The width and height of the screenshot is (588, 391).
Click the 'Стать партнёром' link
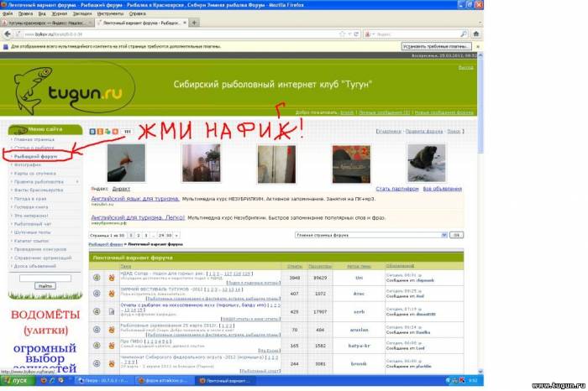pos(397,189)
